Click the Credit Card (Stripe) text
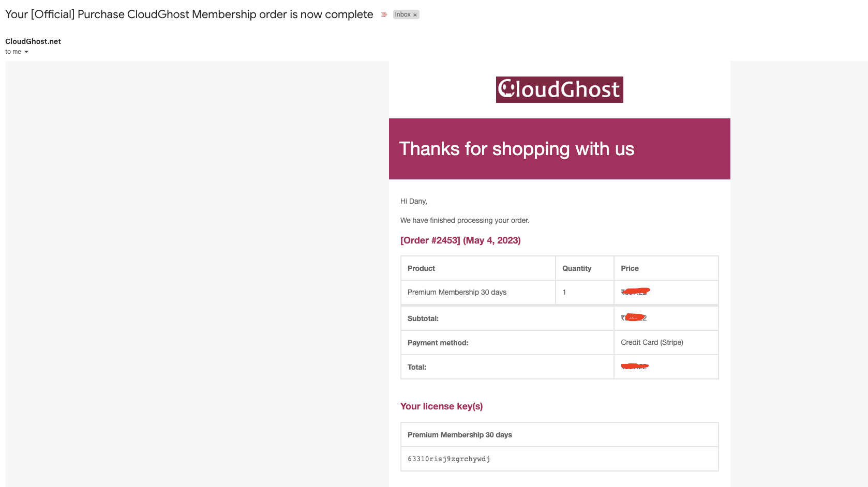Image resolution: width=868 pixels, height=487 pixels. tap(652, 342)
